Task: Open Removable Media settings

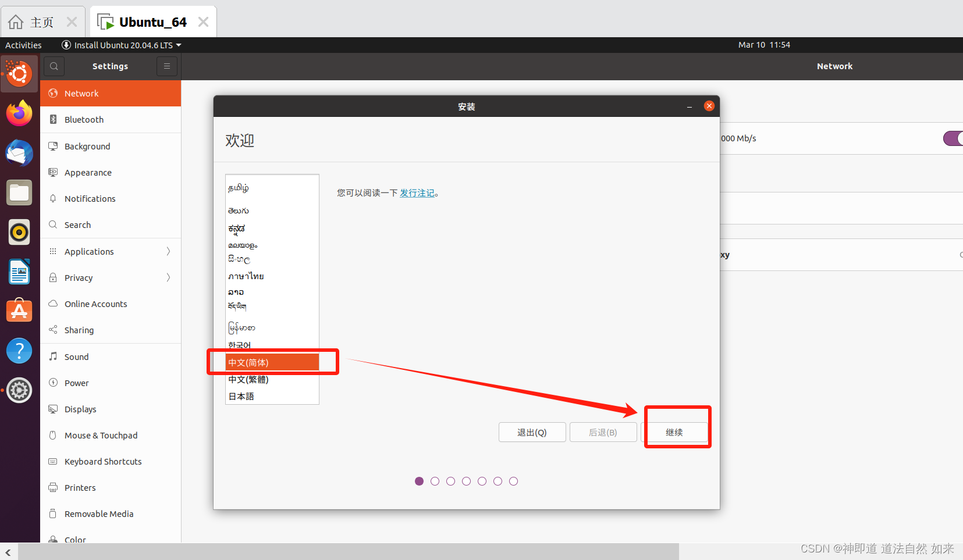Action: [111, 513]
